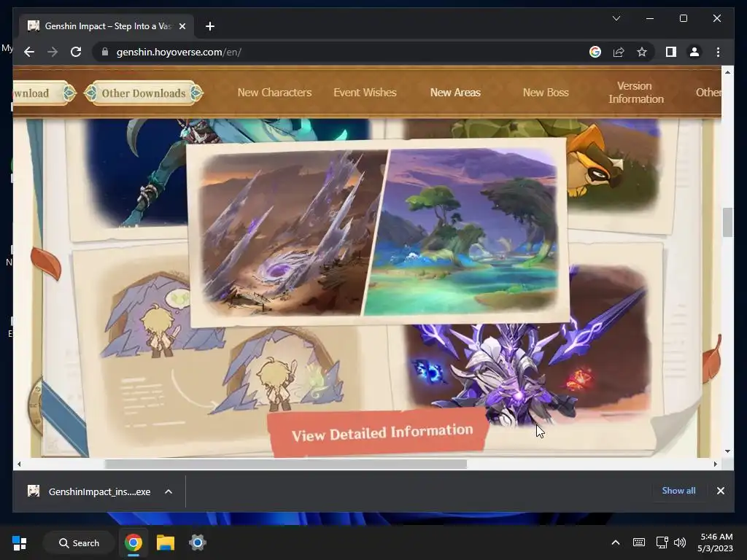747x560 pixels.
Task: Select the New Boss nav item
Action: click(546, 93)
